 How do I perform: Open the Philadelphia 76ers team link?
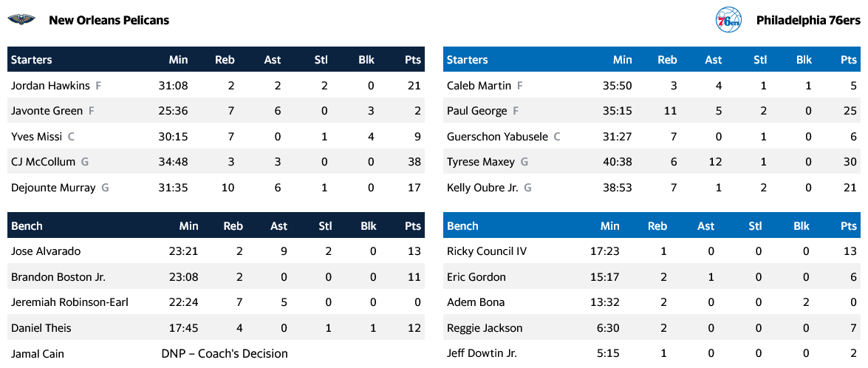pos(808,20)
